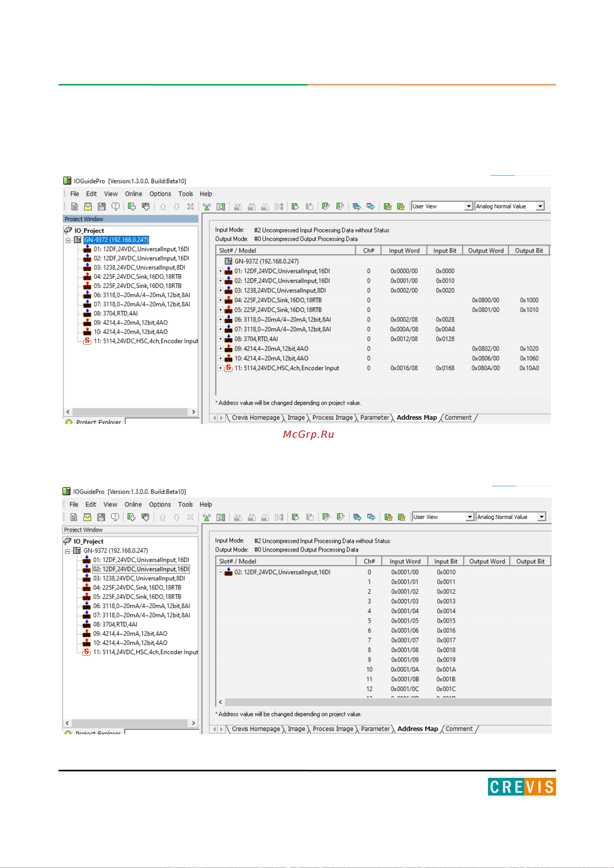Collapse GN-9372 tree node in lower Project Window

point(67,551)
